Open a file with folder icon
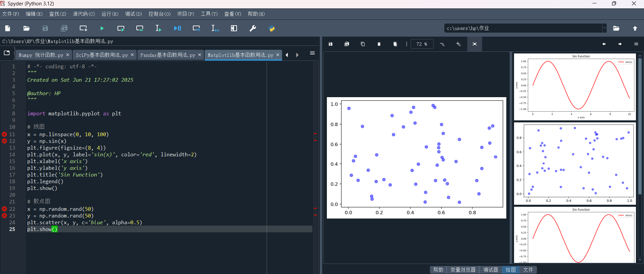This screenshot has height=274, width=644. [27, 28]
